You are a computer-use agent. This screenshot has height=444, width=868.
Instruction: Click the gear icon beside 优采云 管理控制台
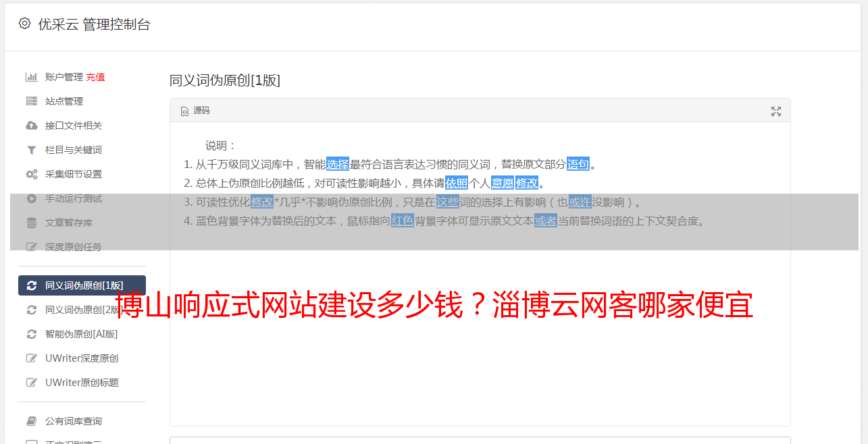[25, 24]
